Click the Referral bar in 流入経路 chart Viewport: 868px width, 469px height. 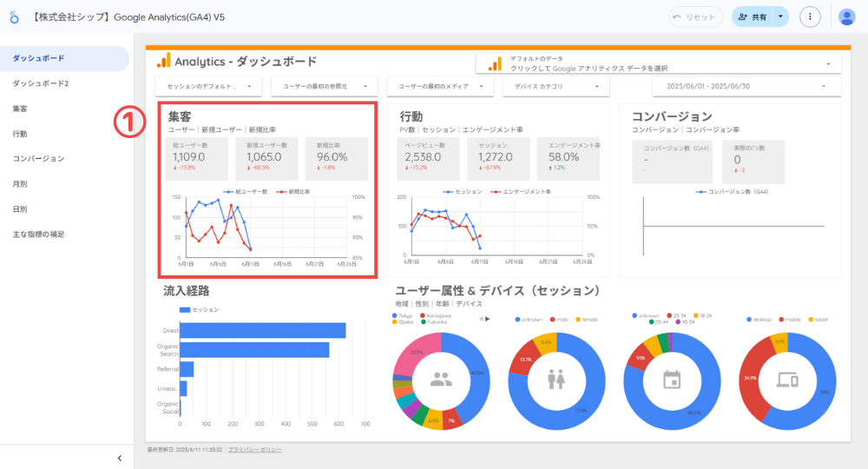click(x=187, y=369)
